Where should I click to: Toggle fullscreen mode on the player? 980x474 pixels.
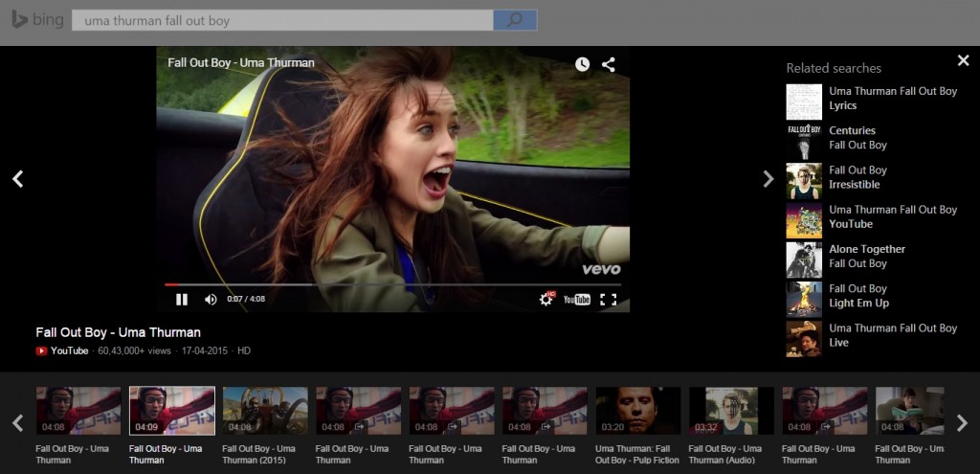pos(608,300)
